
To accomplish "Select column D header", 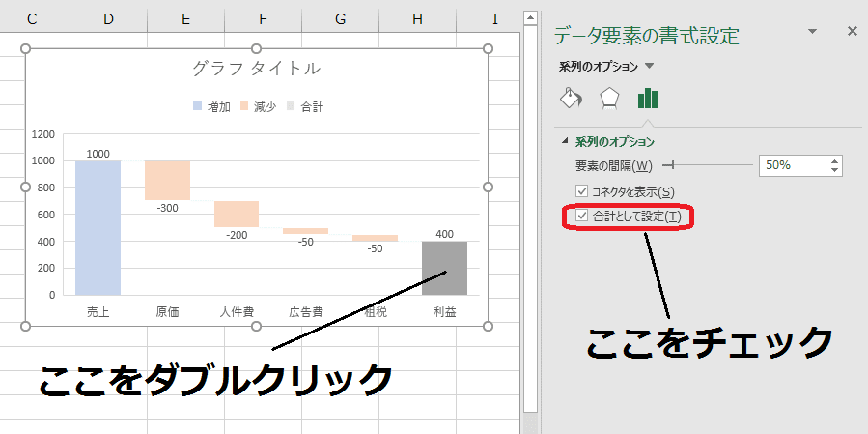I will pos(108,18).
